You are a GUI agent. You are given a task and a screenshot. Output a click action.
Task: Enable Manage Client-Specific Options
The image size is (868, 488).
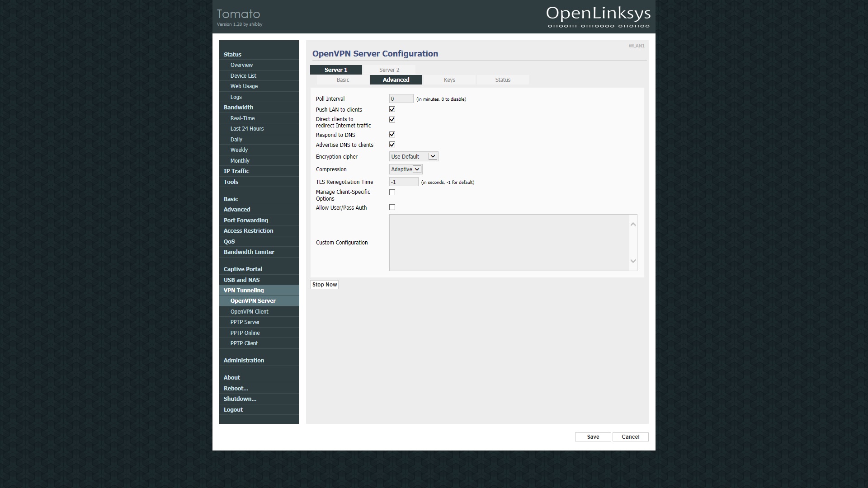(x=392, y=192)
